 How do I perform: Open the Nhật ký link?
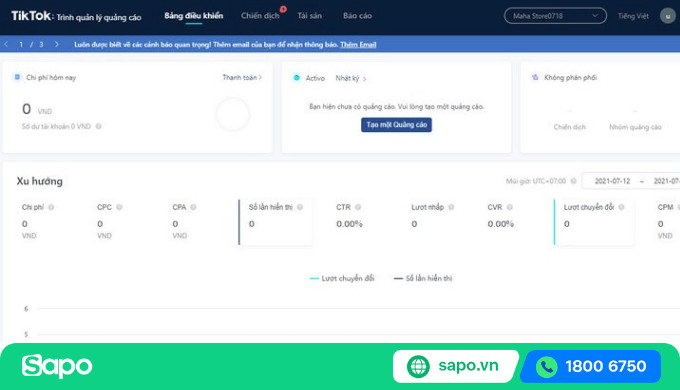pyautogui.click(x=350, y=78)
